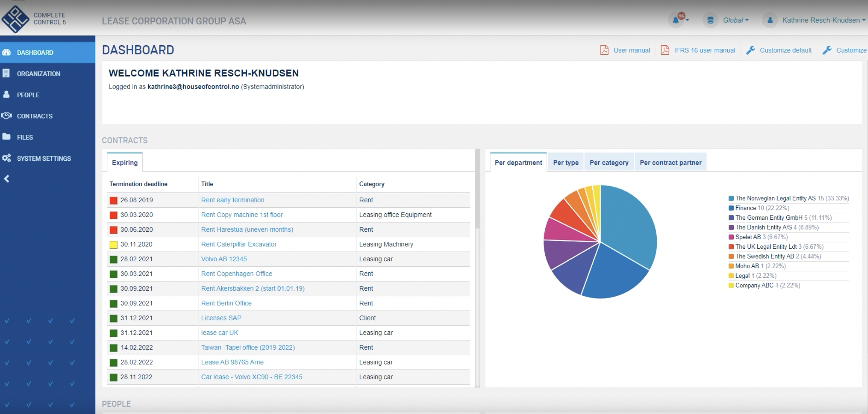Open Rent Caterpillar Excavator contract

[239, 244]
